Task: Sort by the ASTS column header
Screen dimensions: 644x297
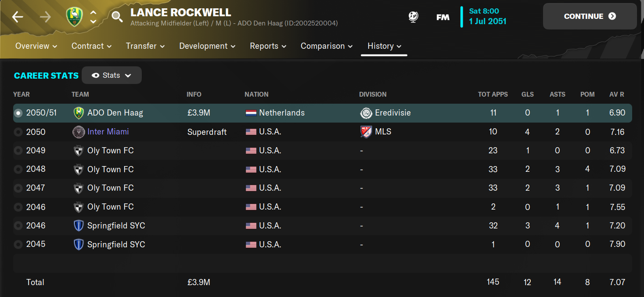Action: click(558, 94)
